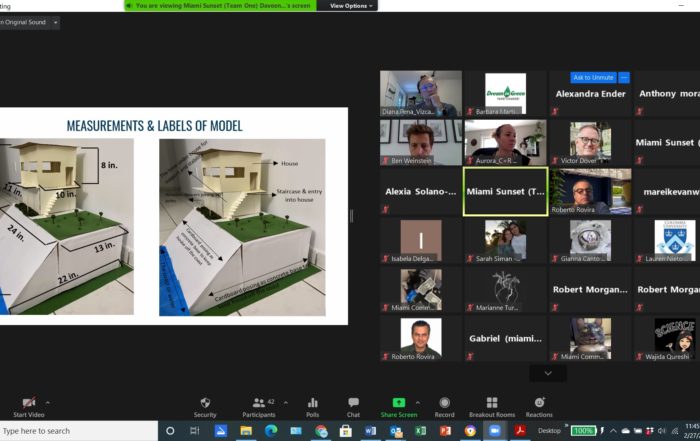Image resolution: width=700 pixels, height=441 pixels.
Task: Click Ask to Unmute on Alexandra Ender
Action: [593, 78]
